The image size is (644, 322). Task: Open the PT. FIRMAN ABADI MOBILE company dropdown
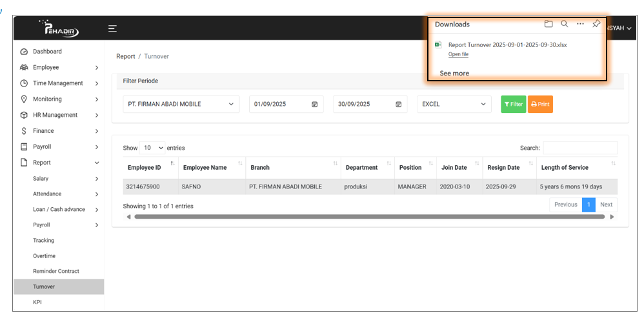click(181, 105)
